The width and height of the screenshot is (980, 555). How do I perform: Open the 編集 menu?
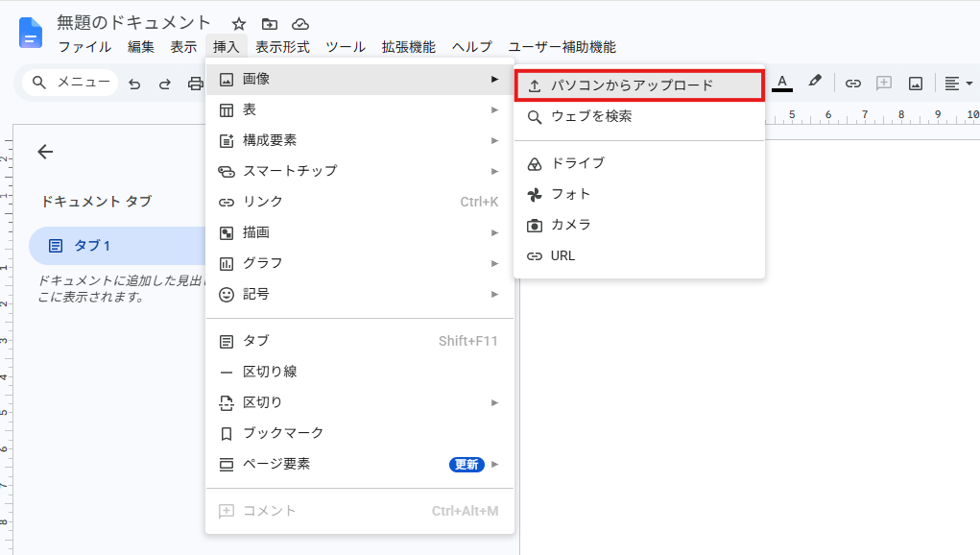[x=141, y=47]
